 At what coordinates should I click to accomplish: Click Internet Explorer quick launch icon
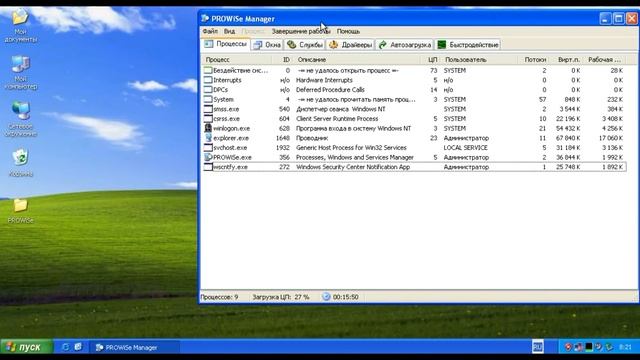65,347
